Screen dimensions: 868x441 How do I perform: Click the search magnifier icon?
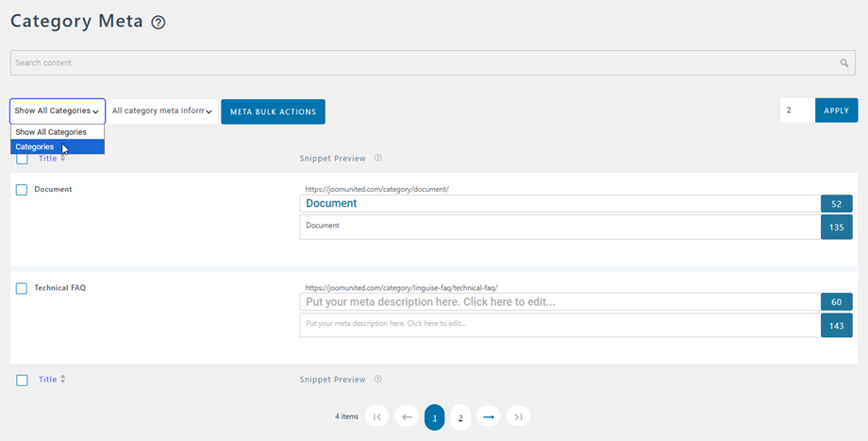(x=844, y=63)
